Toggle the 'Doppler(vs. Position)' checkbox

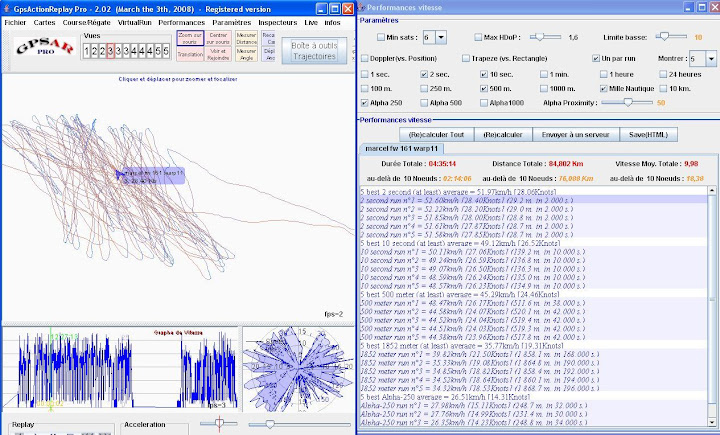tap(364, 60)
